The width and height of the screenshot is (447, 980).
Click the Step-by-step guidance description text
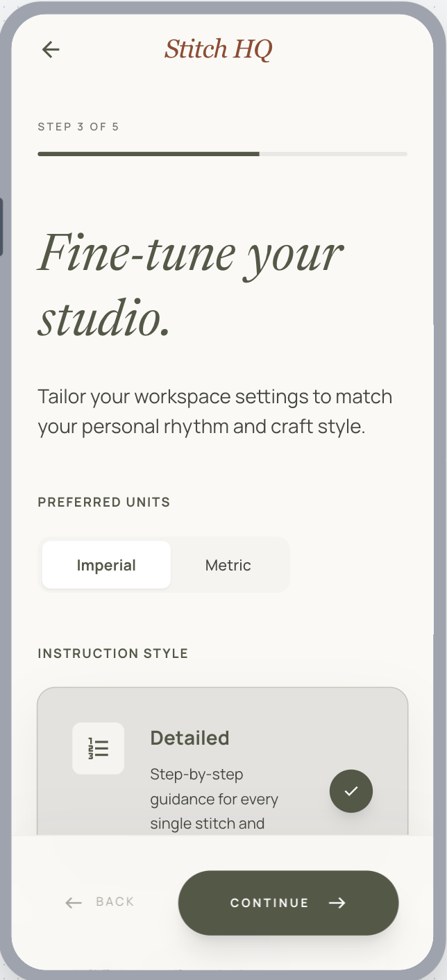pos(214,799)
